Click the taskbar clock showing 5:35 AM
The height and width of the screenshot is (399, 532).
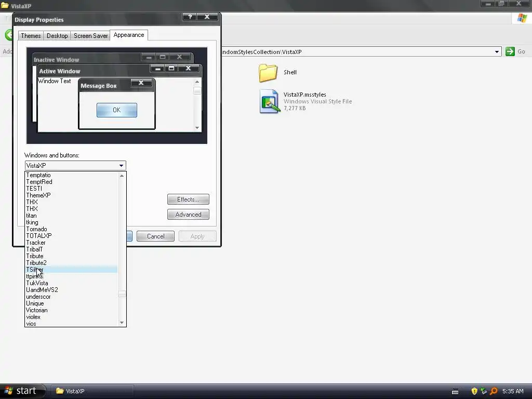pyautogui.click(x=513, y=391)
